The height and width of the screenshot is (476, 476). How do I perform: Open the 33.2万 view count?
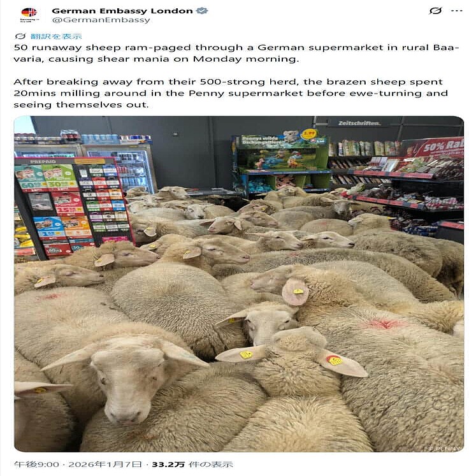[168, 465]
